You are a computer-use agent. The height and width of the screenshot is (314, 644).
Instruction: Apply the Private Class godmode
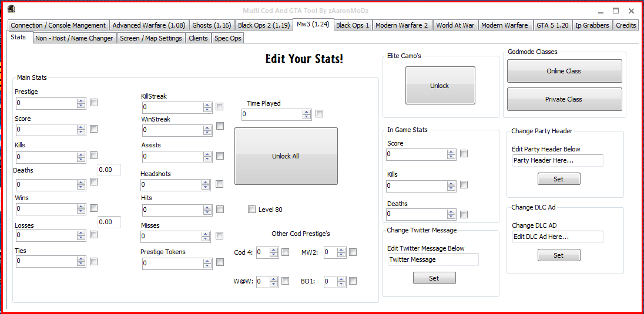[564, 99]
